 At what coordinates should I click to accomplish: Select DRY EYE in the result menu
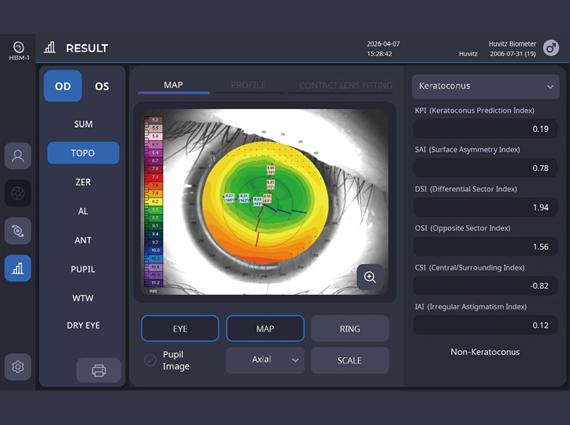point(83,325)
